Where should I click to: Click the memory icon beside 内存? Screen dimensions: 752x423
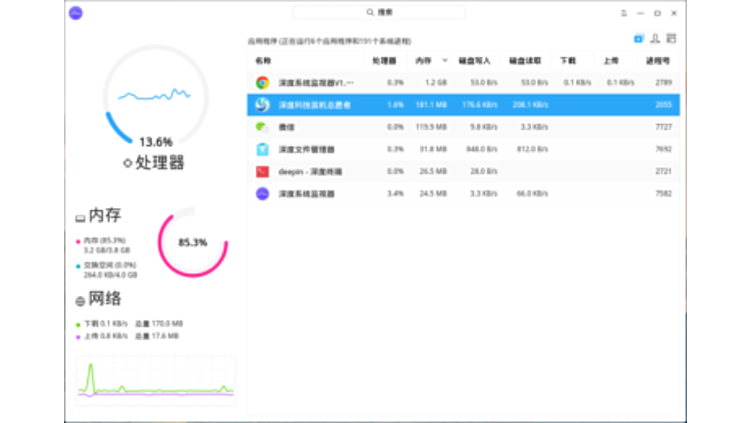pyautogui.click(x=80, y=217)
